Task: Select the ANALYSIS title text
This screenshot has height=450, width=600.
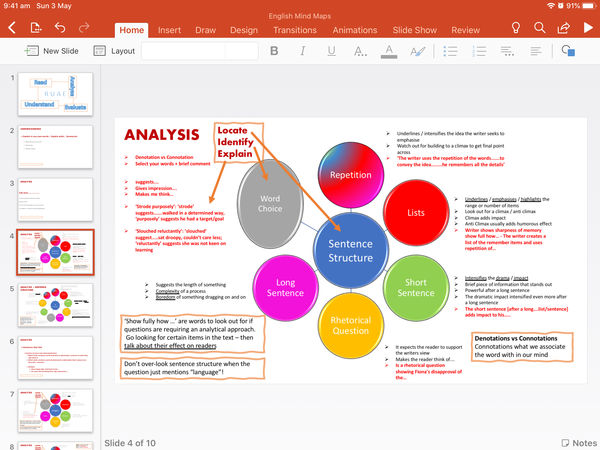Action: click(x=162, y=135)
